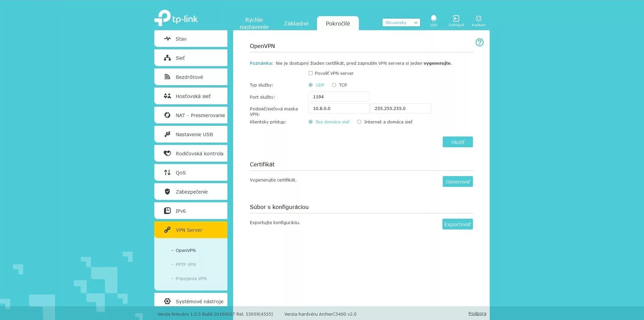Open the Hosťovská sieť menu item
Image resolution: width=644 pixels, height=320 pixels.
191,96
